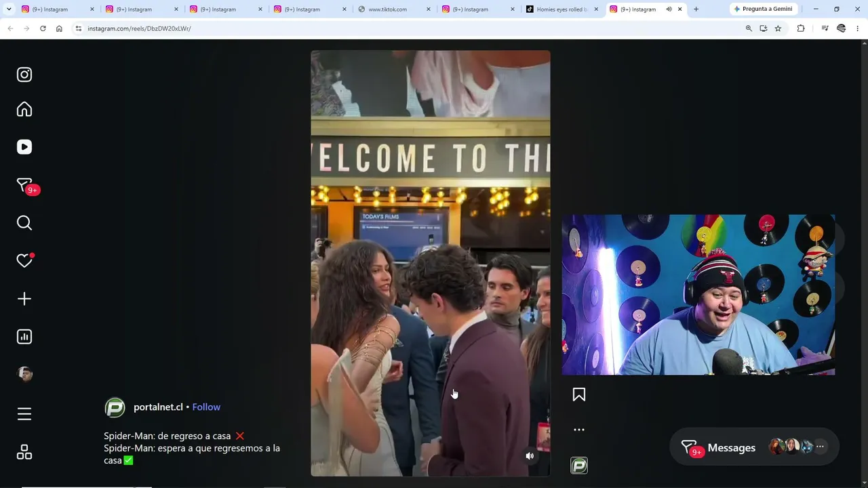Open the Chrome three-dot menu
The image size is (868, 488).
[x=858, y=28]
